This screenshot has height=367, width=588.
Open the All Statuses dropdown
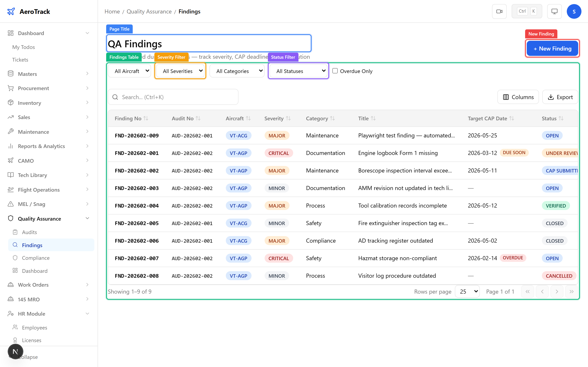tap(298, 71)
